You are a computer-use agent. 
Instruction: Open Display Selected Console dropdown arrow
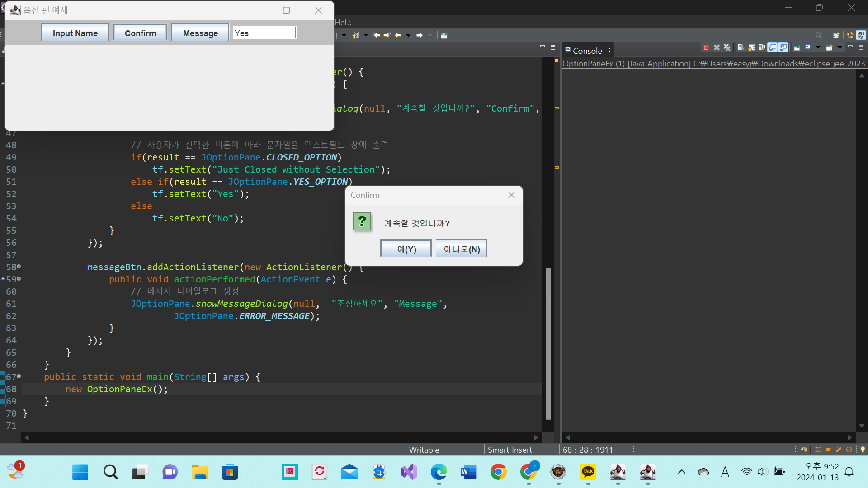(x=818, y=47)
